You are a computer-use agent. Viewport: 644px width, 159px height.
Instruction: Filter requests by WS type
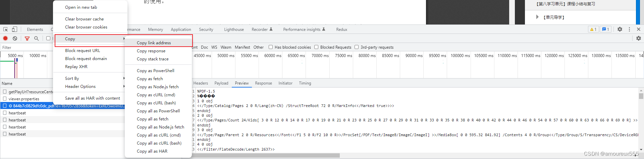click(214, 47)
